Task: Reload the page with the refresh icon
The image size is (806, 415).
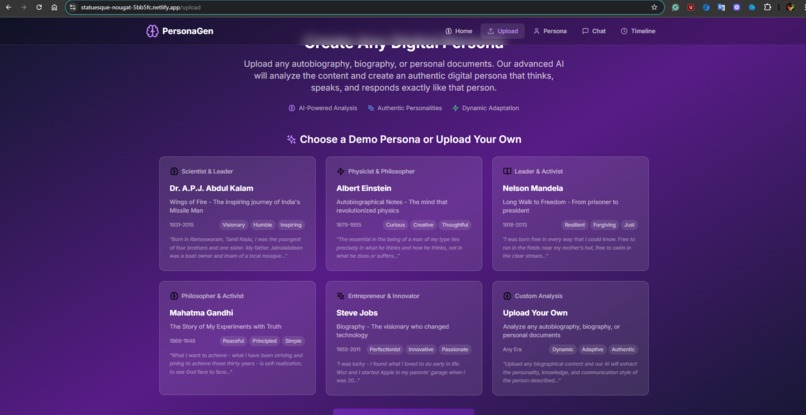Action: (x=39, y=7)
